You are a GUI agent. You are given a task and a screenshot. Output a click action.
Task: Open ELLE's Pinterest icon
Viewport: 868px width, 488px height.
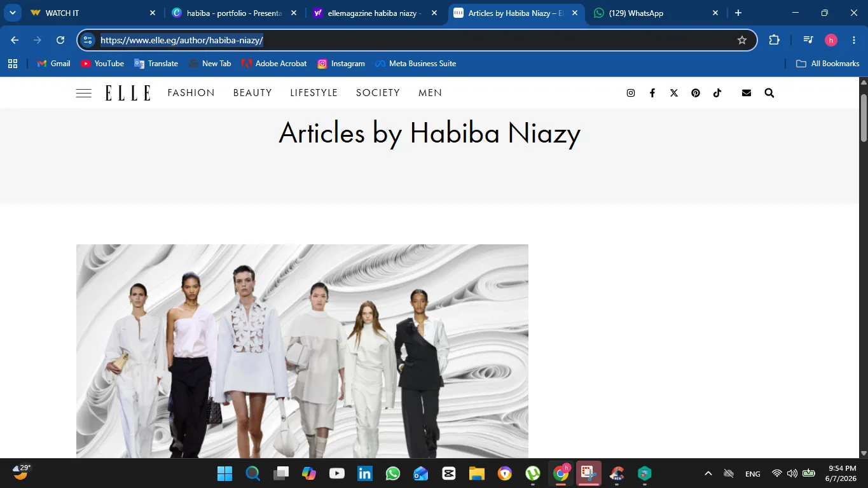pyautogui.click(x=696, y=93)
